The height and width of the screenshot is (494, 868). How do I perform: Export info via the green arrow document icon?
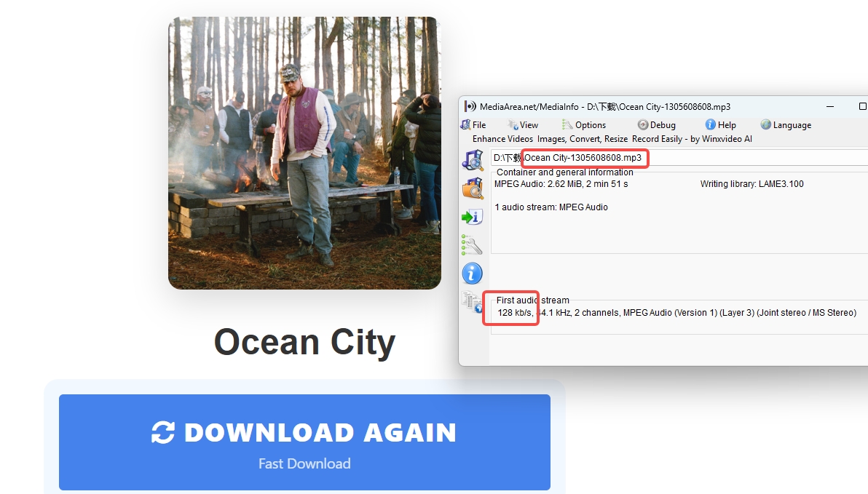[473, 216]
